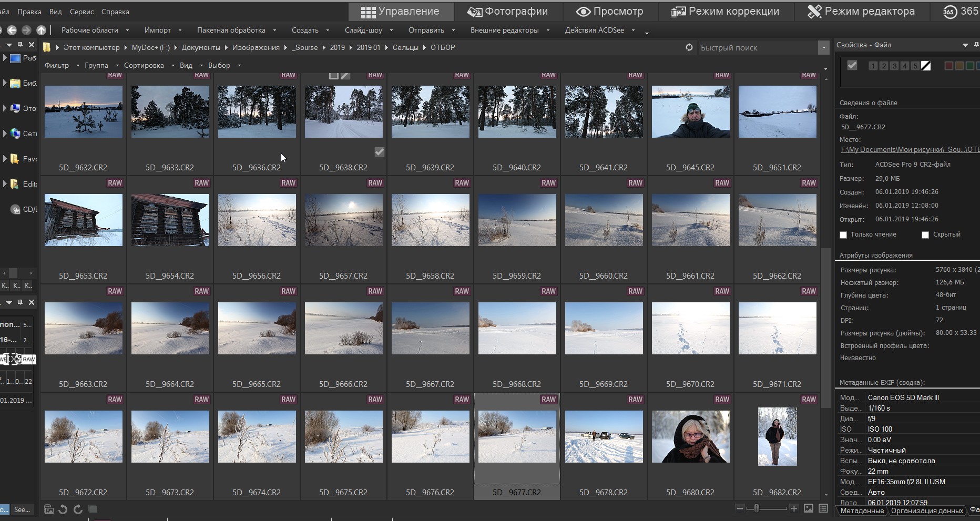
Task: Open the Слайд-шоу dropdown
Action: coord(369,30)
